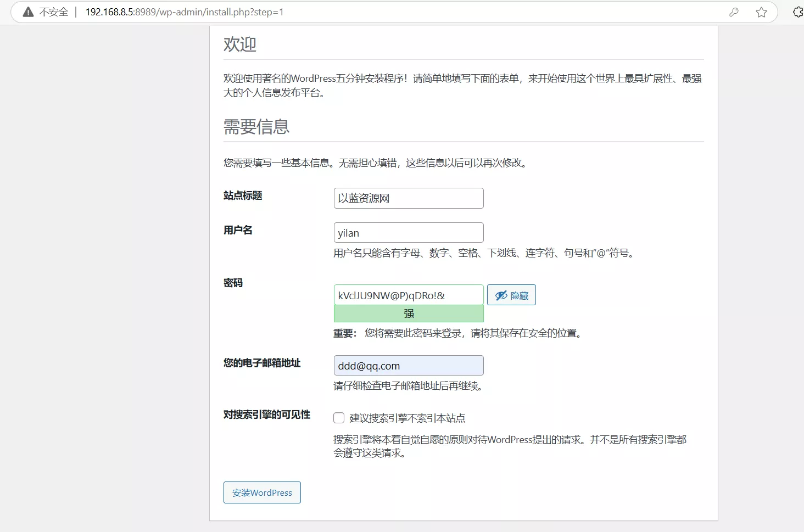This screenshot has height=532, width=804.
Task: Click the 对搜索引擎的可见性 label
Action: point(267,415)
